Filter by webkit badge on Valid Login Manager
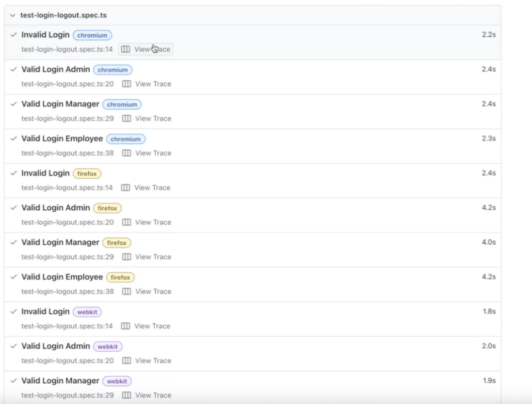 pyautogui.click(x=117, y=381)
